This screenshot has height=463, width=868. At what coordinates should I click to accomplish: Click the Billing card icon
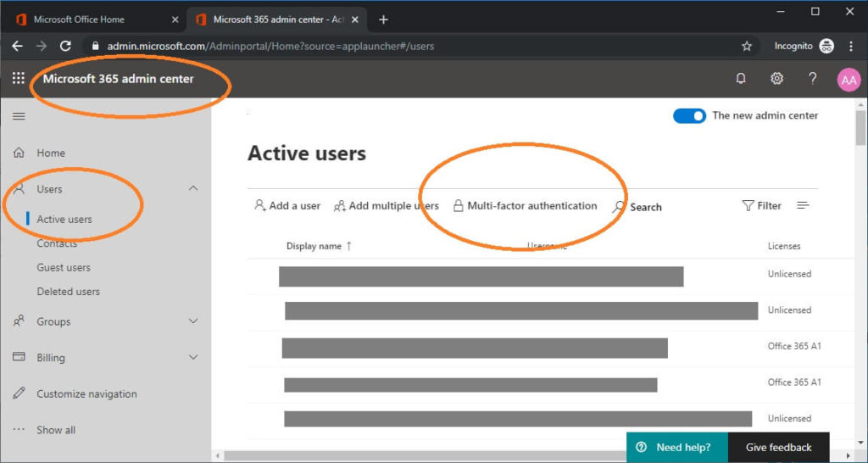click(x=19, y=357)
